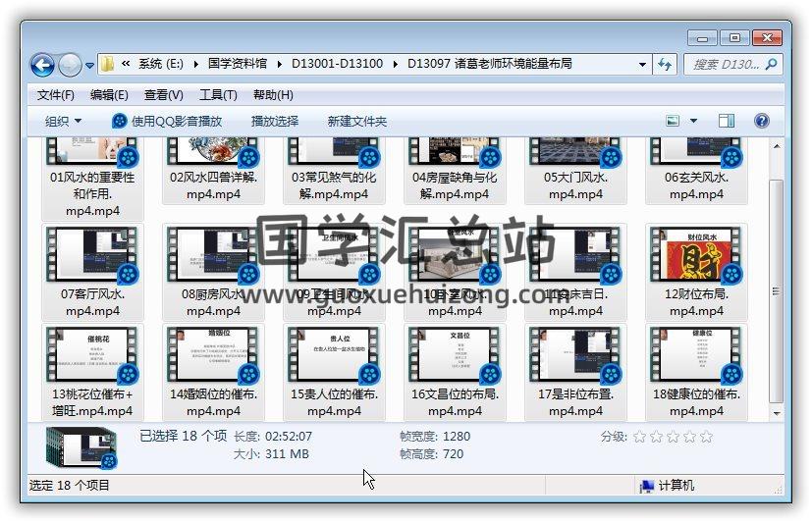Select file 02风水四兽详解.mp4
This screenshot has height=523, width=812.
[x=213, y=171]
